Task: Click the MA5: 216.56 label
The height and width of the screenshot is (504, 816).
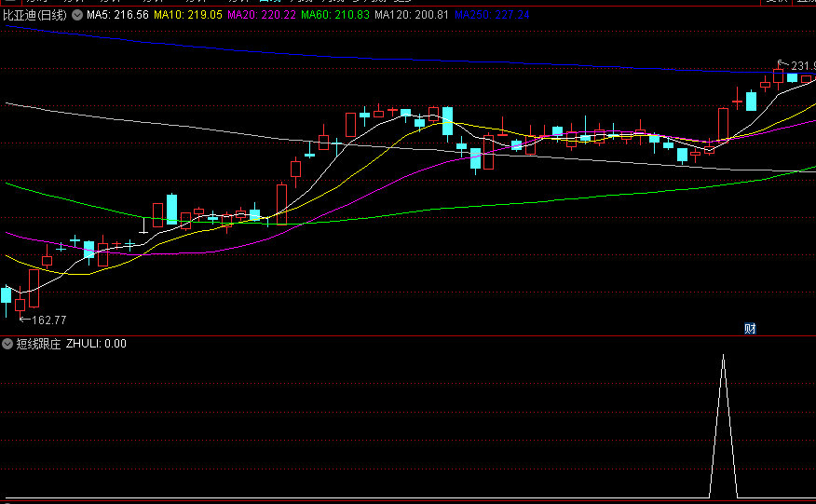Action: click(x=117, y=15)
